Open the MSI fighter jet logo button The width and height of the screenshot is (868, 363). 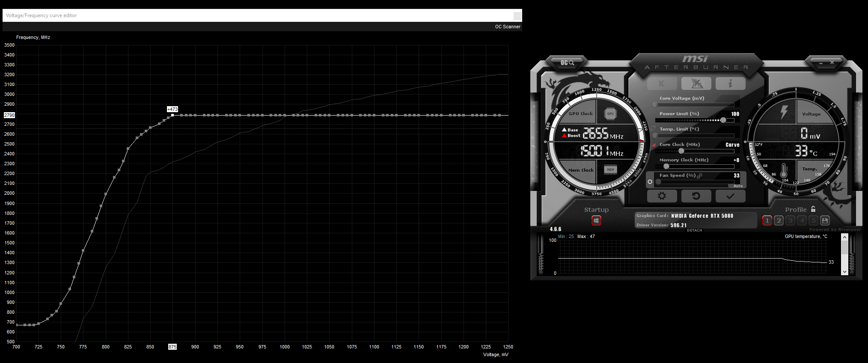pos(696,83)
